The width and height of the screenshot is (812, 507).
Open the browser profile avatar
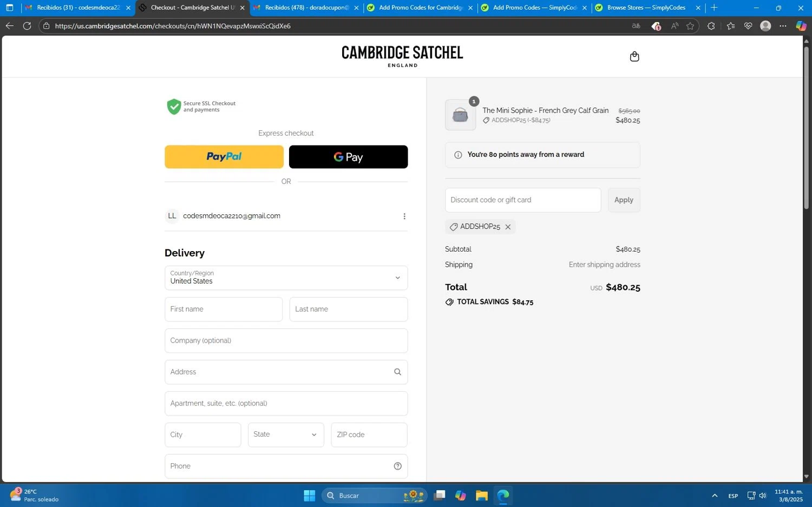765,26
